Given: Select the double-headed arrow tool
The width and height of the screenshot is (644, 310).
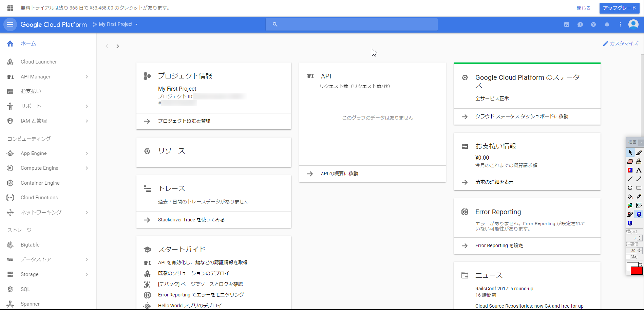Looking at the screenshot, I should [x=639, y=179].
